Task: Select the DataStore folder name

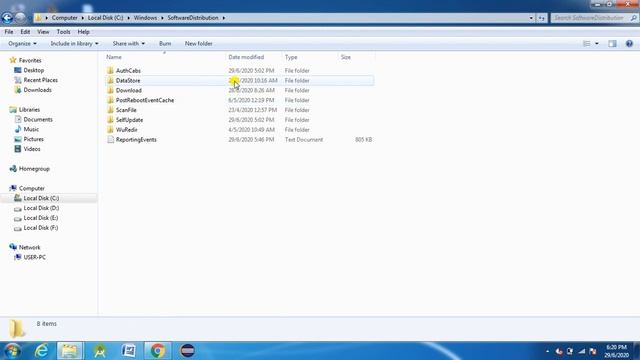Action: [x=128, y=80]
